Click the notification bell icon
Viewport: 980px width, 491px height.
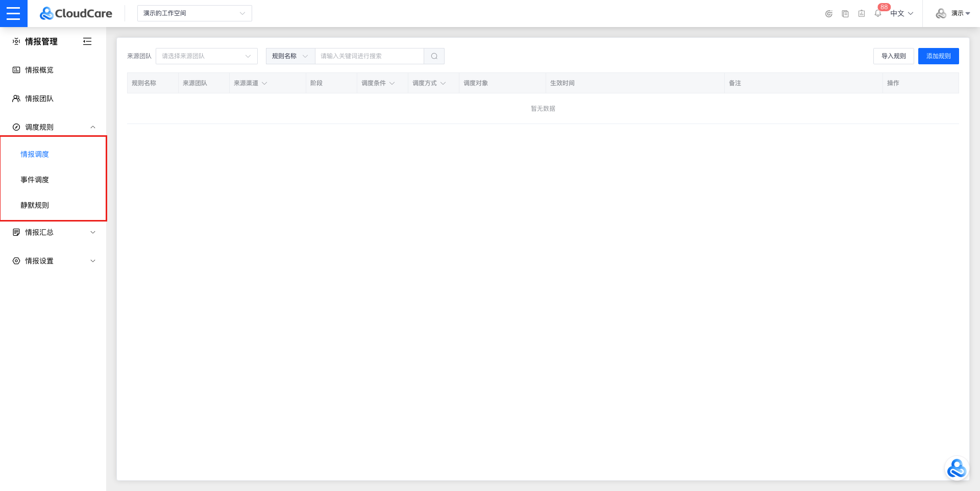[877, 14]
